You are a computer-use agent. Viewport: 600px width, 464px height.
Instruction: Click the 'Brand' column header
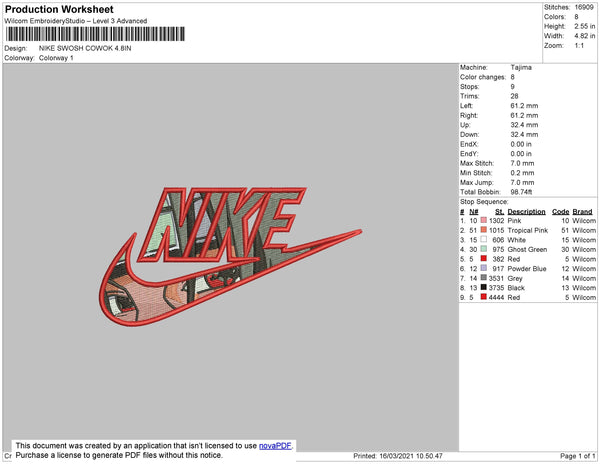(582, 212)
